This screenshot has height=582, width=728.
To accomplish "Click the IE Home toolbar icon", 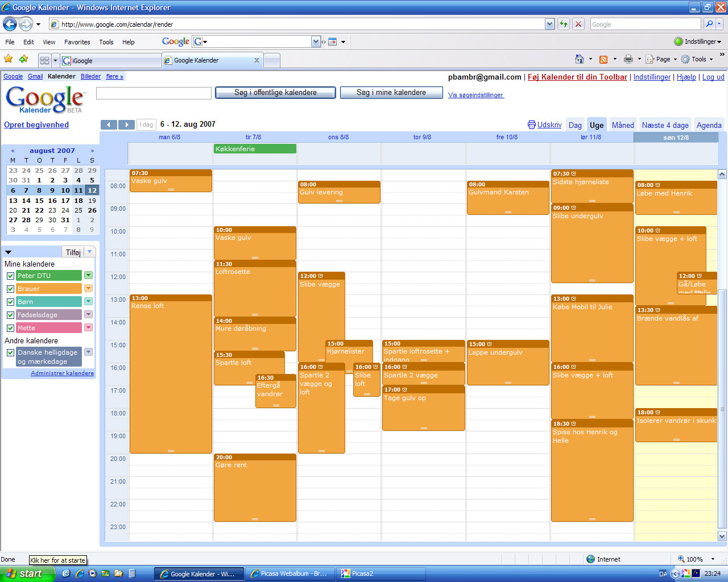I will pos(580,59).
